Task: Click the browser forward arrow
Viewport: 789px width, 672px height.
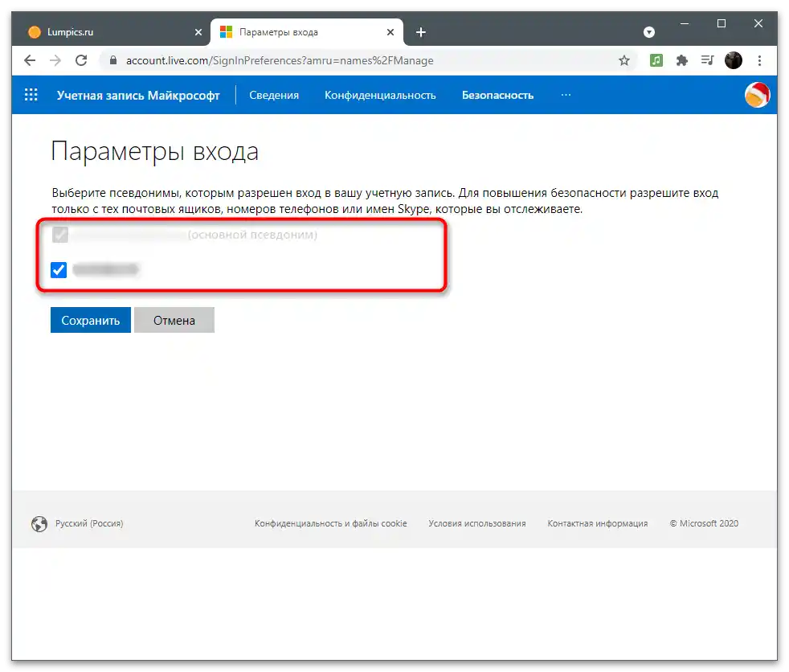Action: pos(55,60)
